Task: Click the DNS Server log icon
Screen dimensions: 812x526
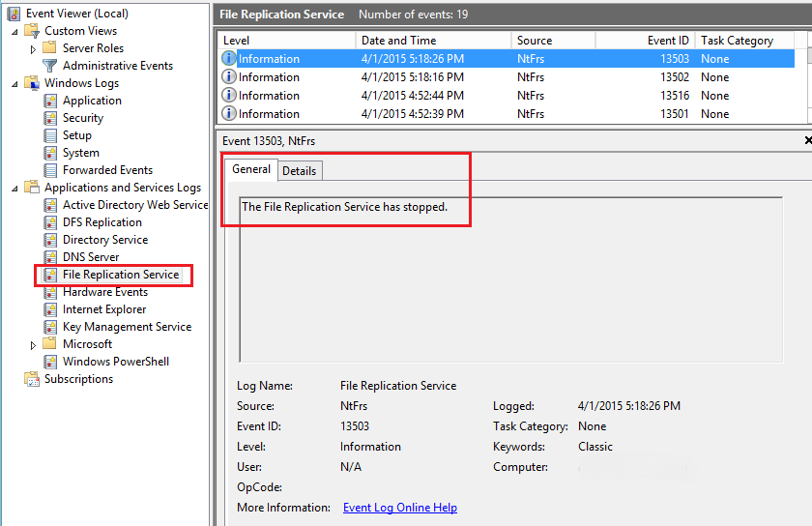Action: pos(50,257)
